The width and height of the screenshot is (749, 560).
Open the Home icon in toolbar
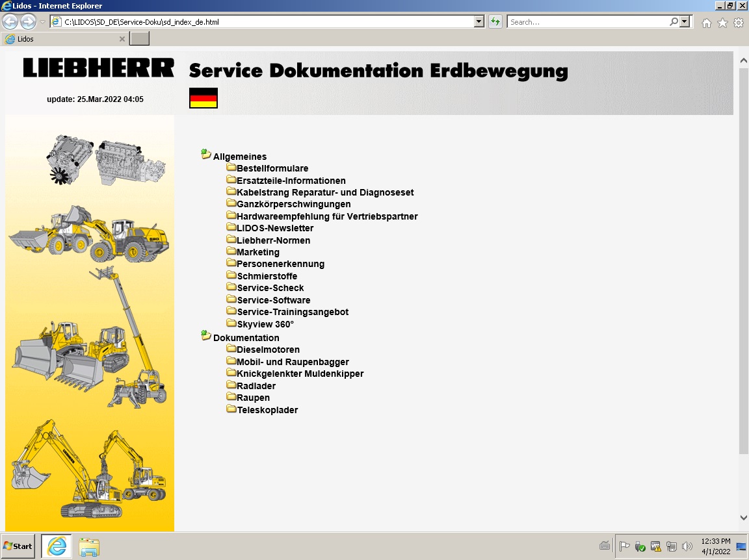tap(707, 23)
